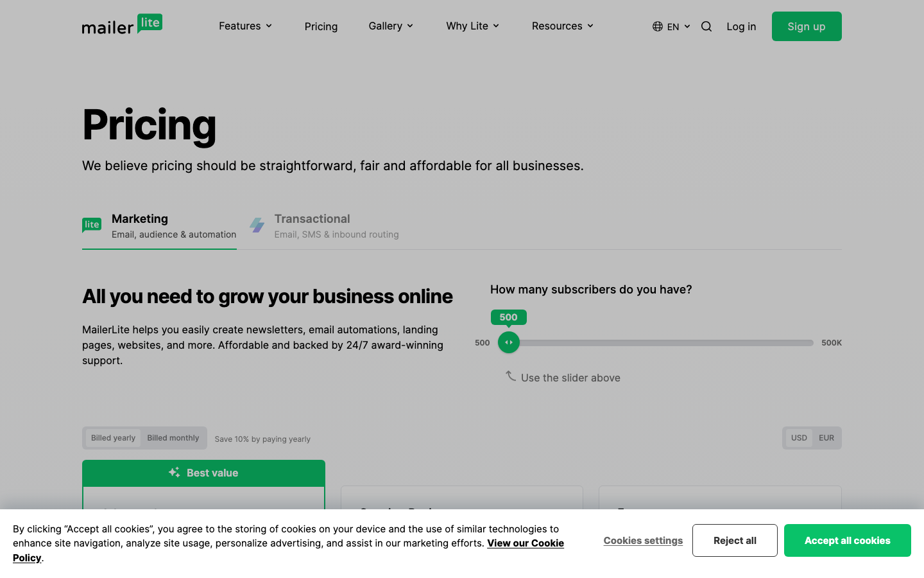Click the 500 slider value bubble
Screen dimensions: 924x578
(509, 317)
